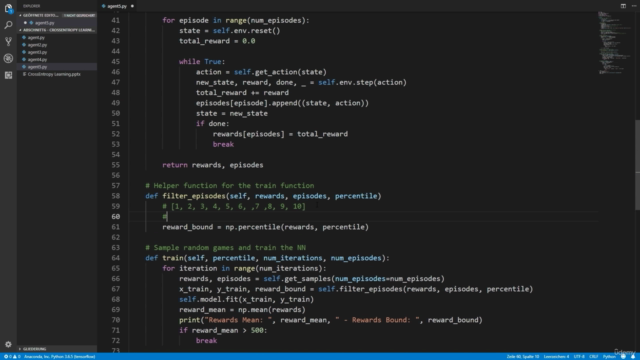Click 'total_reward = 0.0' on line 43
This screenshot has height=360, width=640.
[x=217, y=41]
